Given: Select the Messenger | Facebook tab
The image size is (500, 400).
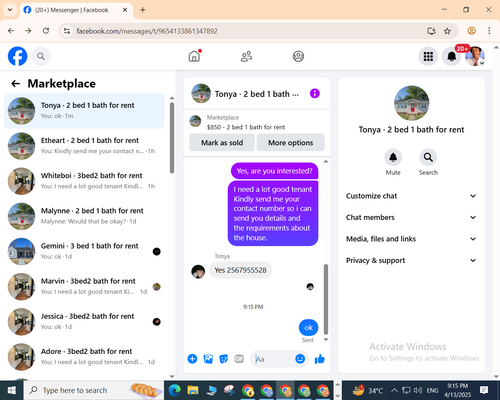Looking at the screenshot, I should [76, 10].
